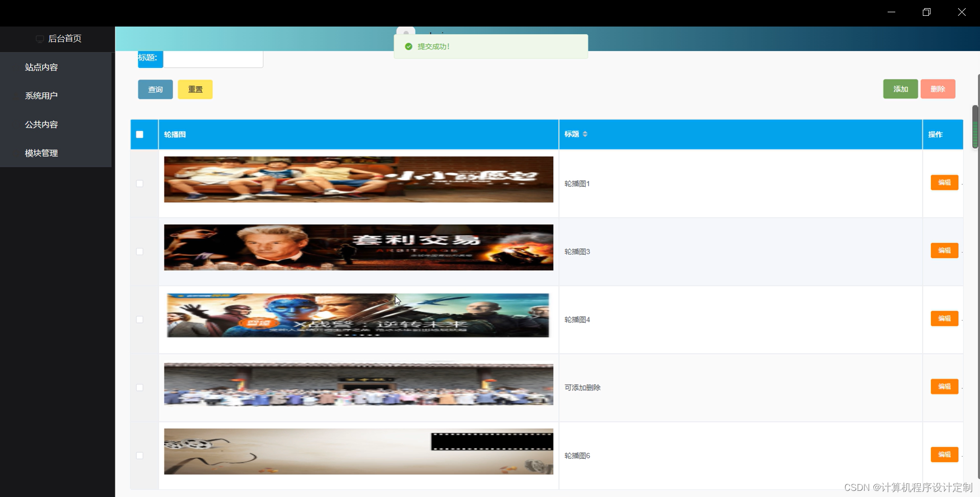
Task: Check the box for row 轮播图1
Action: (140, 184)
